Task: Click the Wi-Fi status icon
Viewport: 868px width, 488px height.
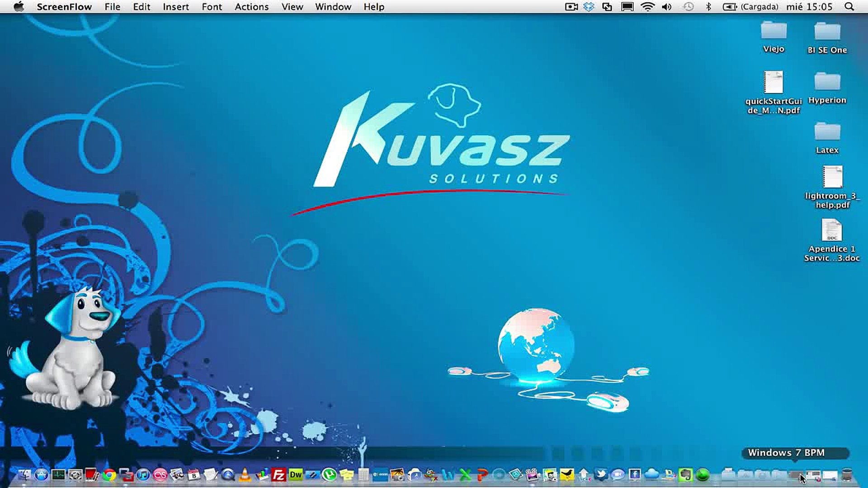Action: [647, 7]
